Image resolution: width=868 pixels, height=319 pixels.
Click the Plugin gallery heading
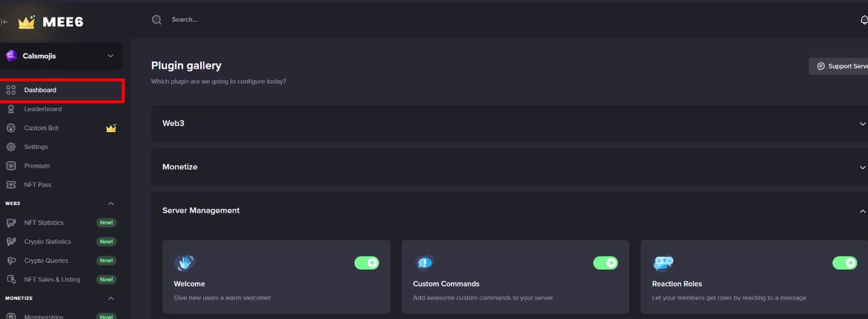tap(186, 65)
